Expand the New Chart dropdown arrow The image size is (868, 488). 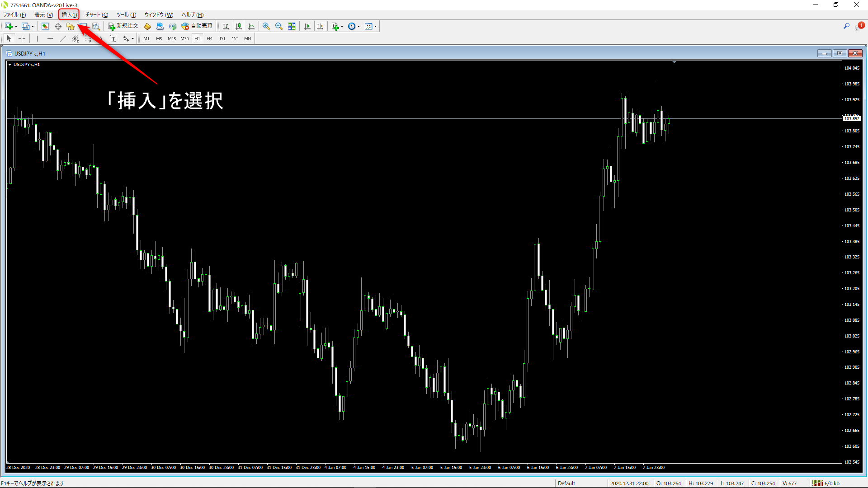click(16, 26)
